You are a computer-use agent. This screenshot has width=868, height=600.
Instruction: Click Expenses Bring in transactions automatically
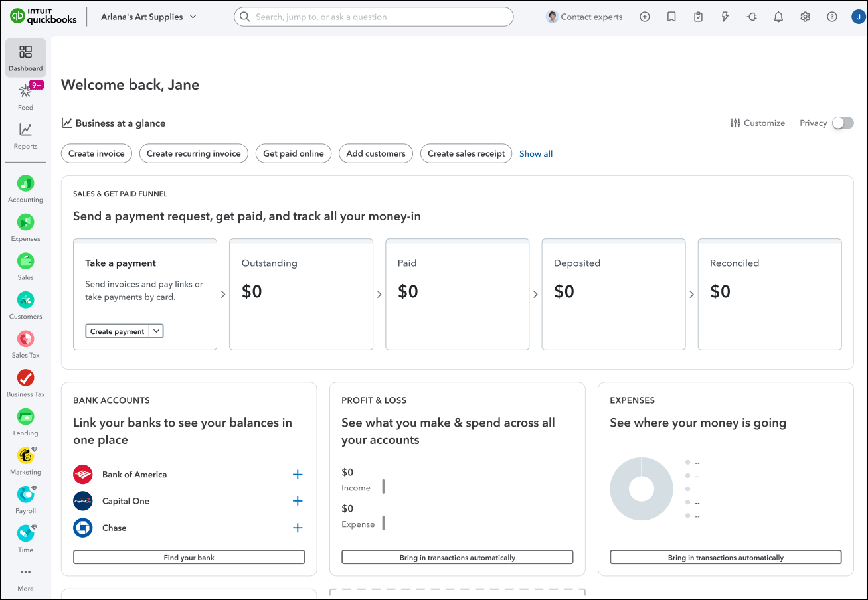(726, 557)
